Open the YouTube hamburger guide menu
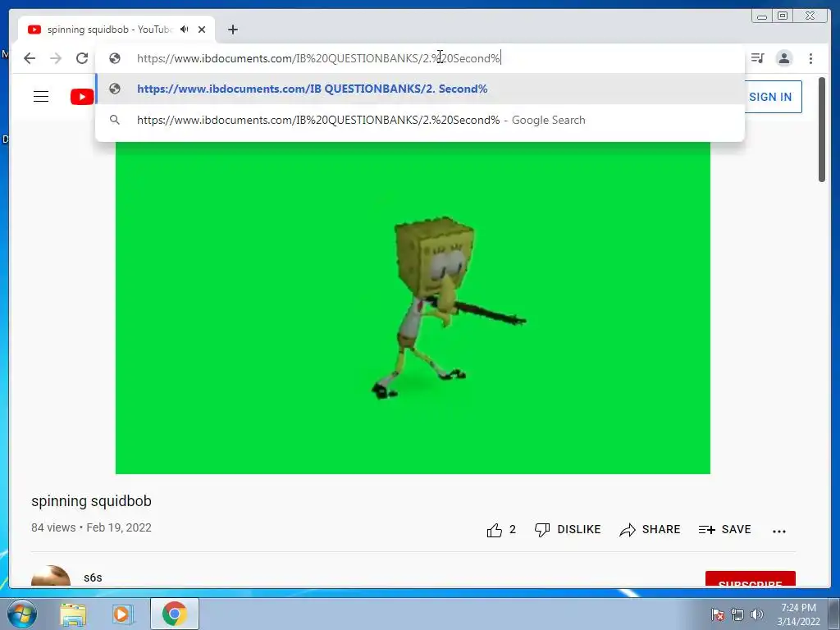This screenshot has width=840, height=630. click(x=41, y=97)
